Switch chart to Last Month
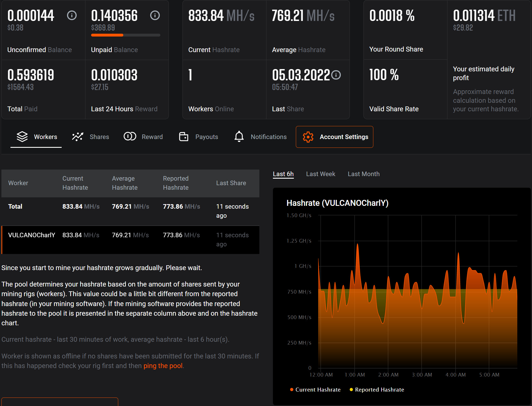 (x=364, y=174)
